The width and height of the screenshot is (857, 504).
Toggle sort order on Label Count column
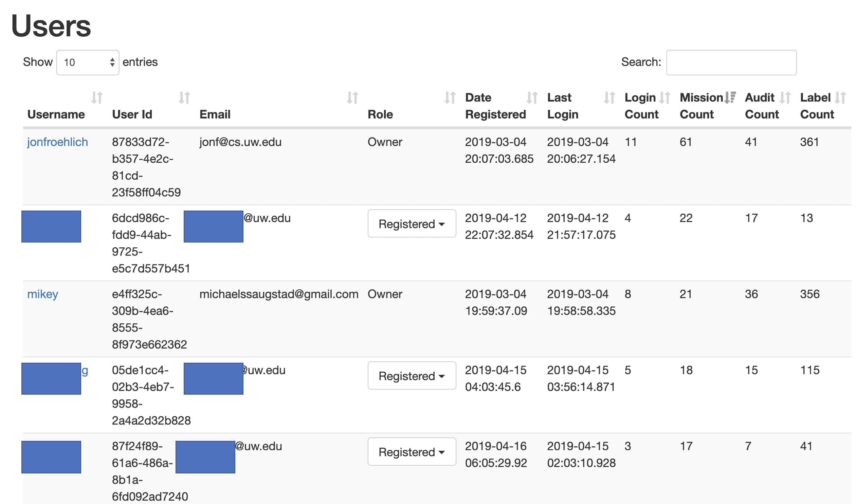[x=841, y=98]
